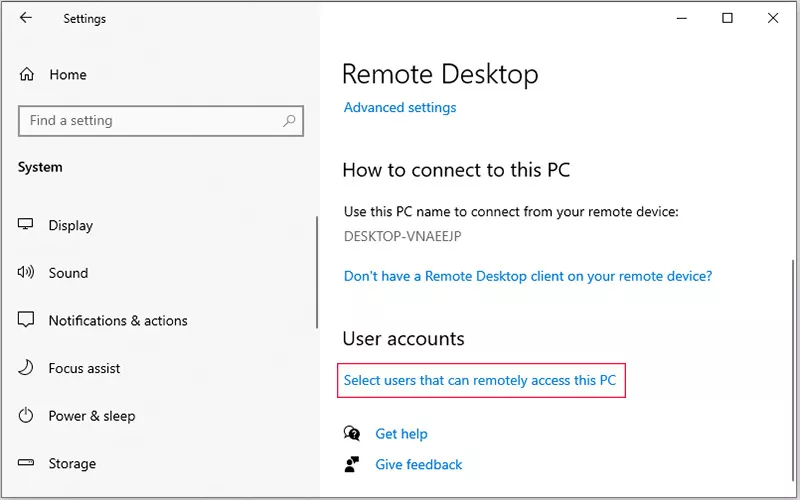
Task: Focus the Find a setting search box
Action: point(161,121)
